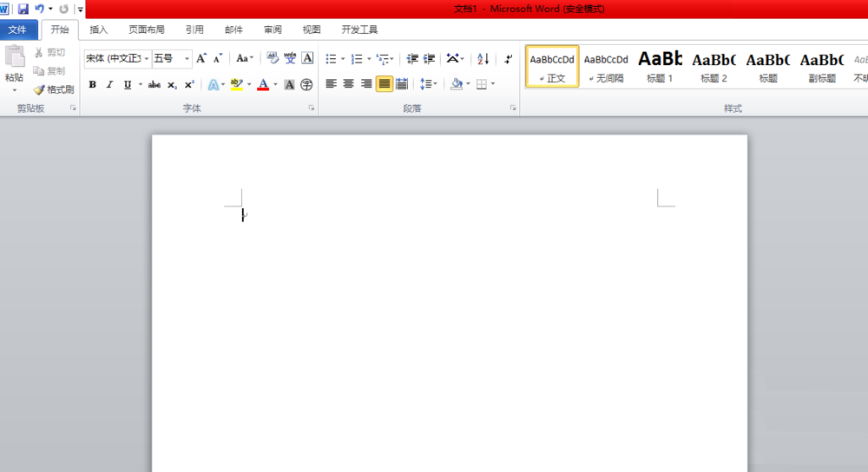Switch to the 引用 (References) tab

[x=194, y=29]
